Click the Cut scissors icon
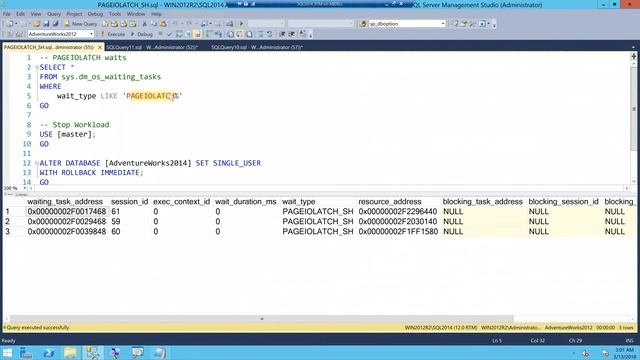 point(144,24)
